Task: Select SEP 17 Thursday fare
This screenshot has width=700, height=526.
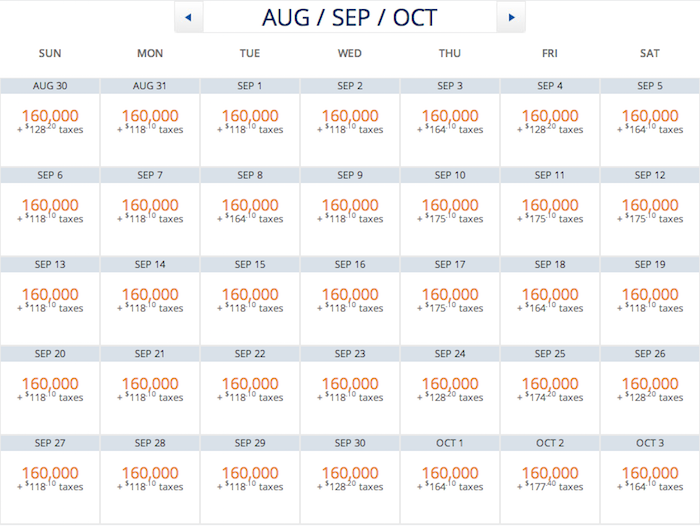Action: 450,301
